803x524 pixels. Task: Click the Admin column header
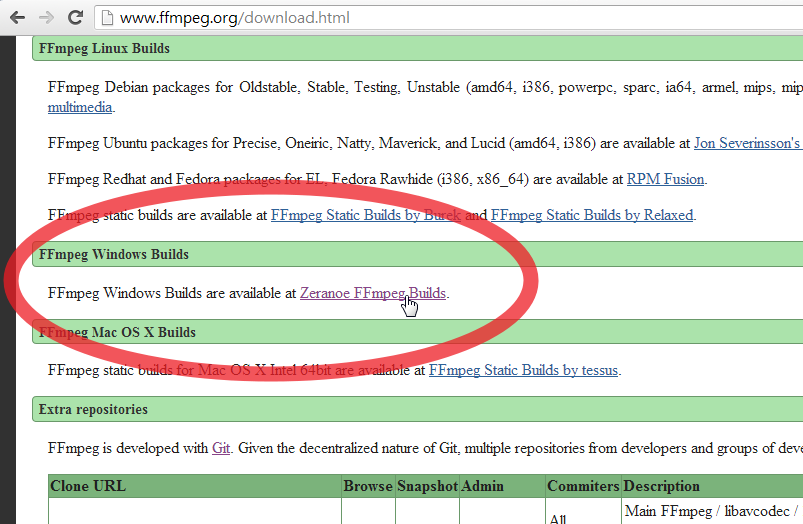click(x=502, y=486)
